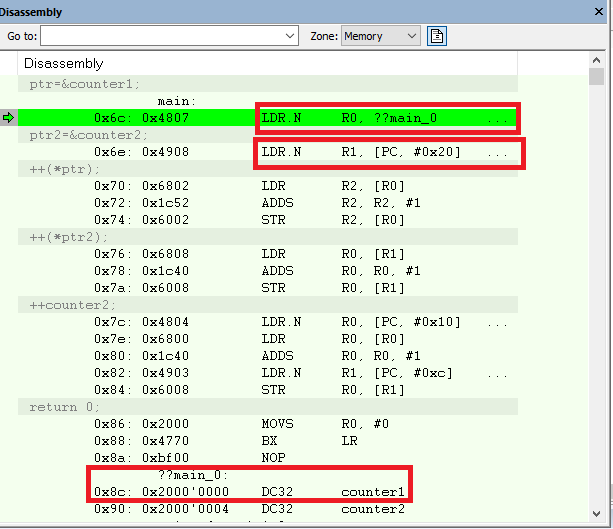Click the vertical scrollbar thumb

[x=596, y=76]
